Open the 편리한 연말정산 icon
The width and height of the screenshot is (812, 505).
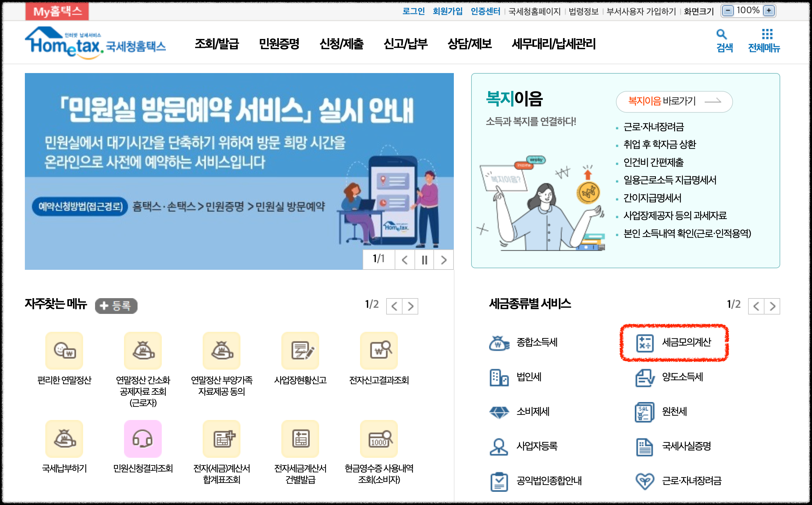(64, 350)
